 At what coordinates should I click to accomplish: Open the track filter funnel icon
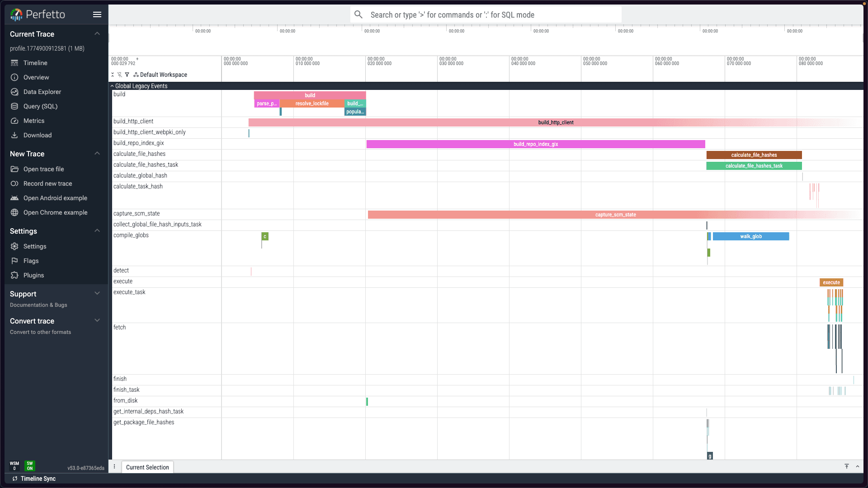(x=127, y=75)
